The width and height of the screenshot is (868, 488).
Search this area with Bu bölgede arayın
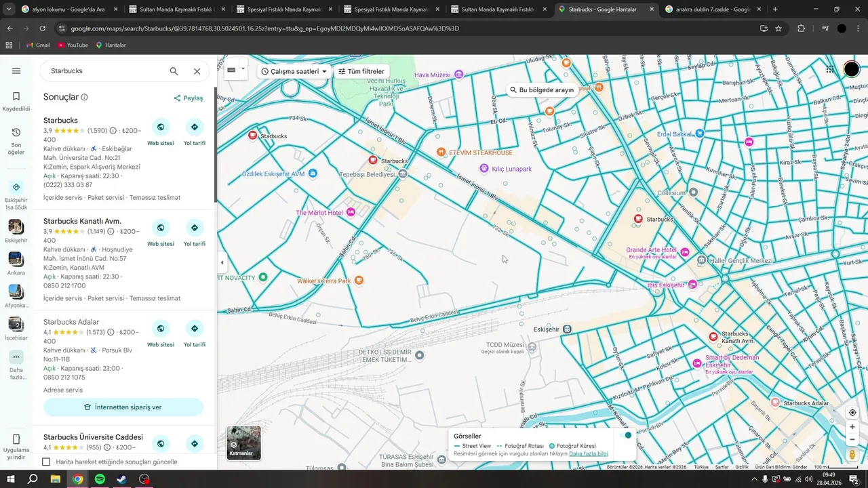(x=542, y=89)
